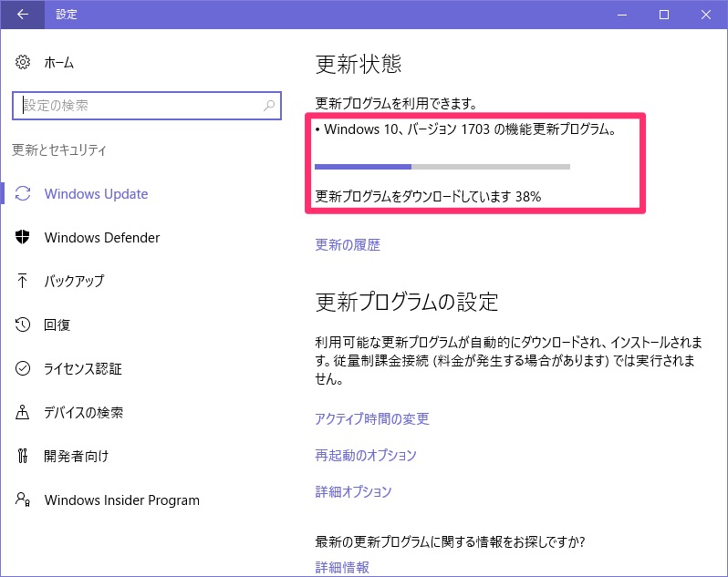This screenshot has height=577, width=728.
Task: Click the 更新プログラムの設定 heading
Action: point(407,302)
